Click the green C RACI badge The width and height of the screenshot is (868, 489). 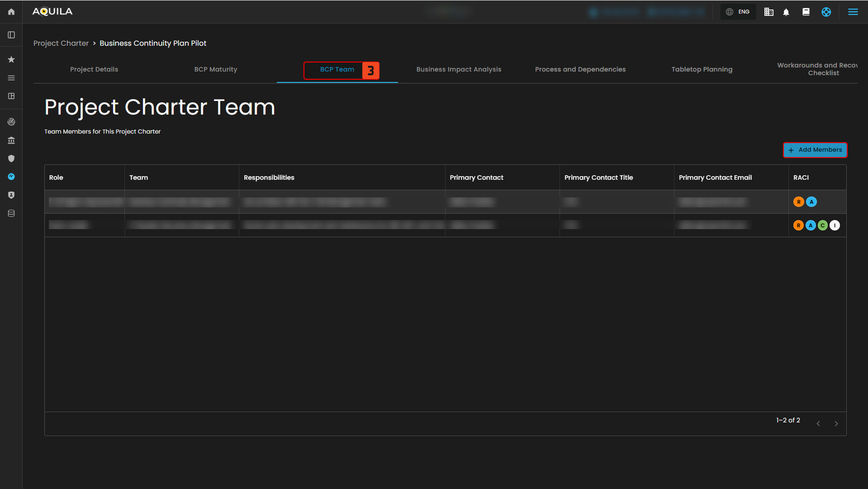(x=823, y=225)
